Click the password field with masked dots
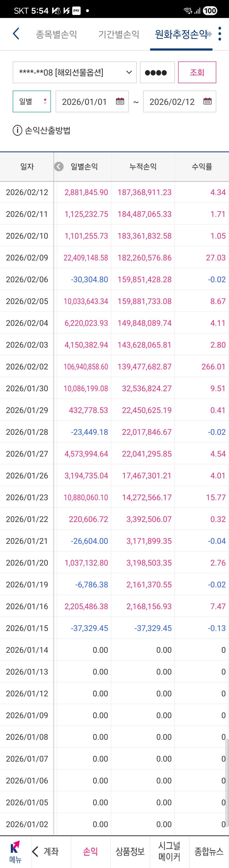 click(x=157, y=72)
